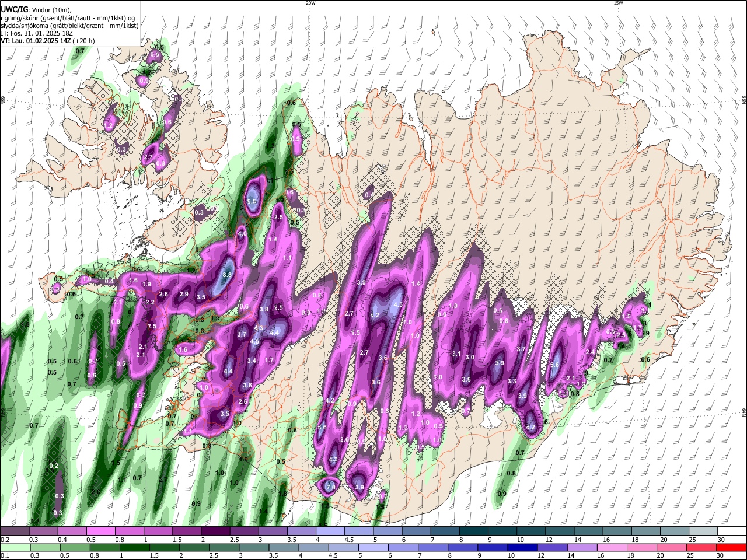Image resolution: width=747 pixels, height=560 pixels.
Task: Click the 3.1 precipitation value on the map
Action: (456, 353)
